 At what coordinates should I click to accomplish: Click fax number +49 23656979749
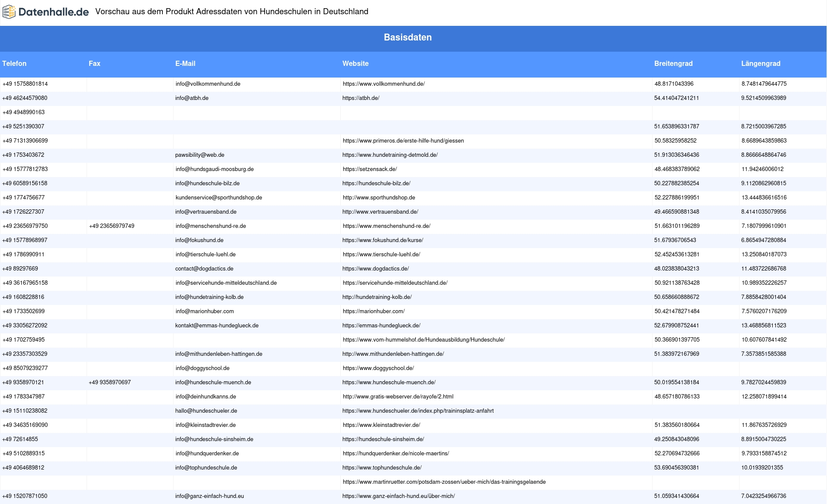(x=112, y=226)
